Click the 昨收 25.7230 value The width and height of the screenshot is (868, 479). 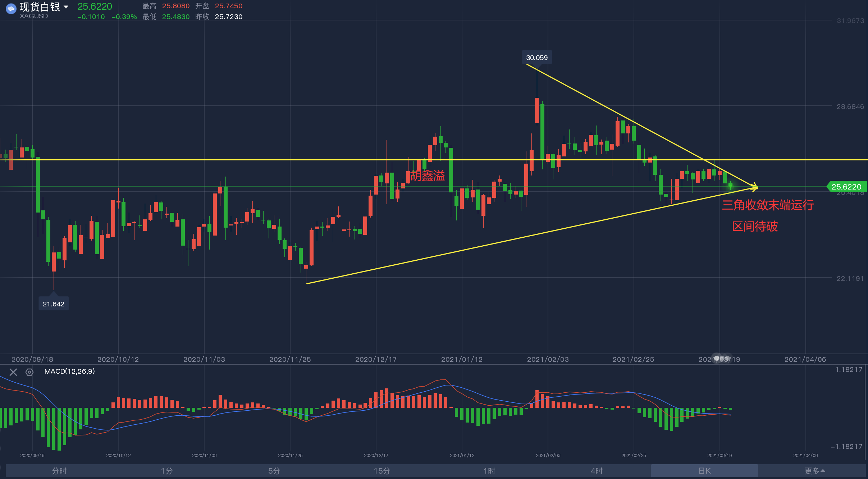[229, 17]
